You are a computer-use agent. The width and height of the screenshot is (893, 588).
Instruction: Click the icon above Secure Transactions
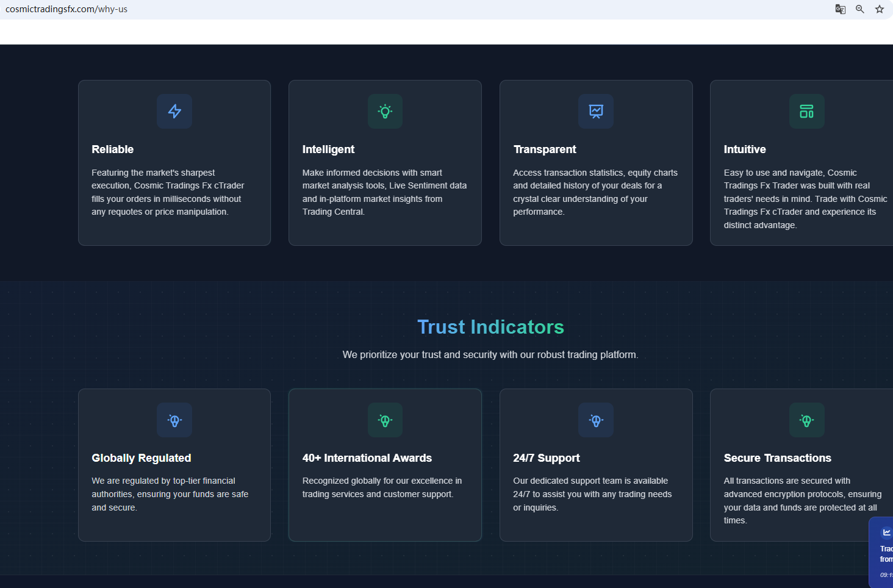(806, 420)
